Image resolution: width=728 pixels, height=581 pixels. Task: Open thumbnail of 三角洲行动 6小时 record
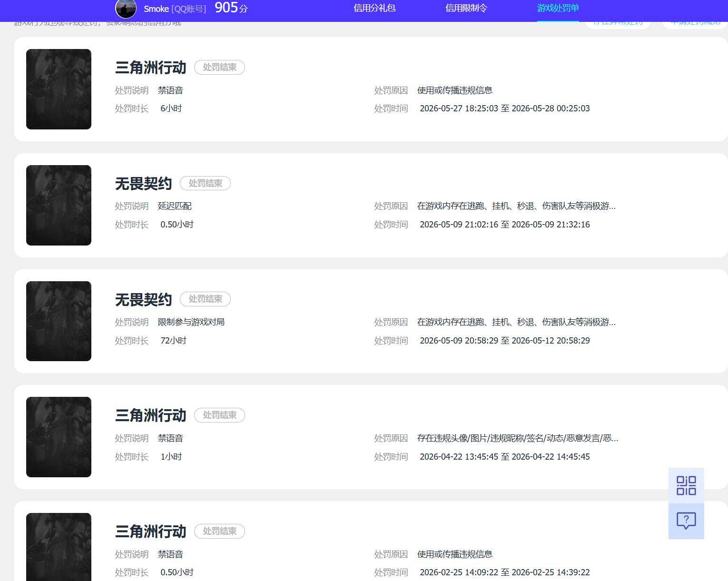[x=59, y=89]
